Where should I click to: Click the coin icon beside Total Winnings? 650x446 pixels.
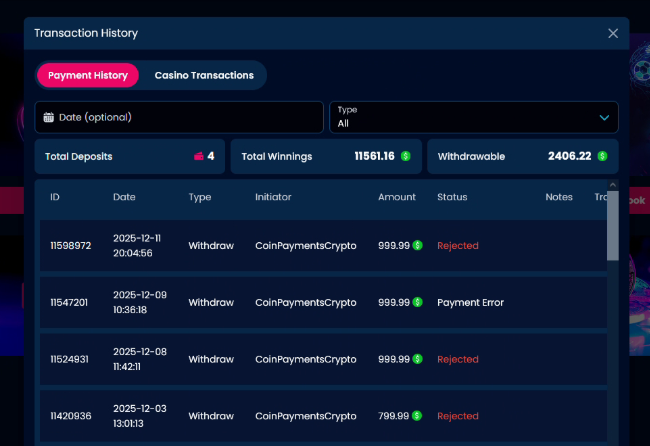pyautogui.click(x=406, y=156)
